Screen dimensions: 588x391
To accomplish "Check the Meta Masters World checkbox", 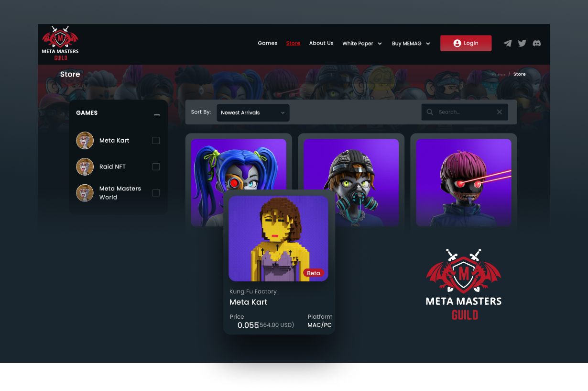I will (156, 193).
